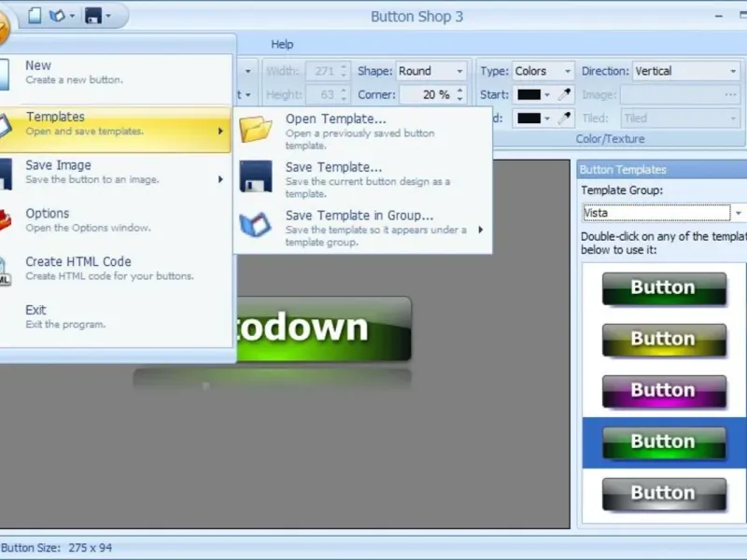Open the Start color dropdown arrow

(547, 95)
